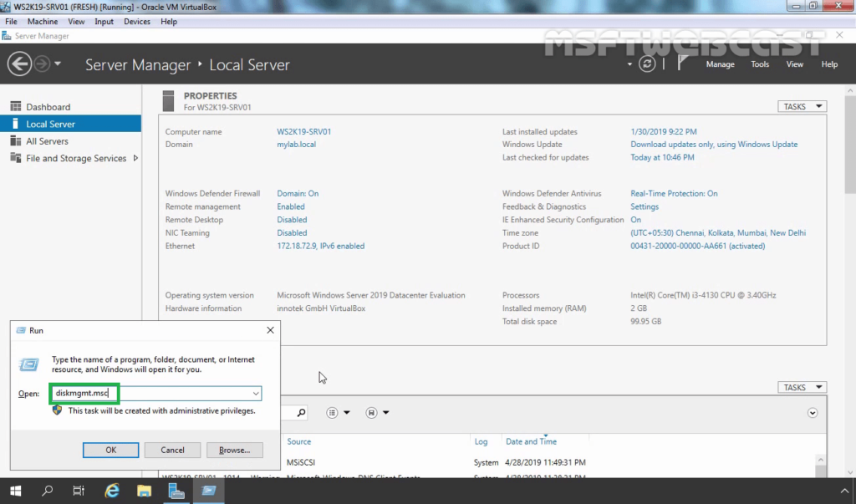Click the Run taskbar icon
This screenshot has height=504, width=856.
[208, 491]
